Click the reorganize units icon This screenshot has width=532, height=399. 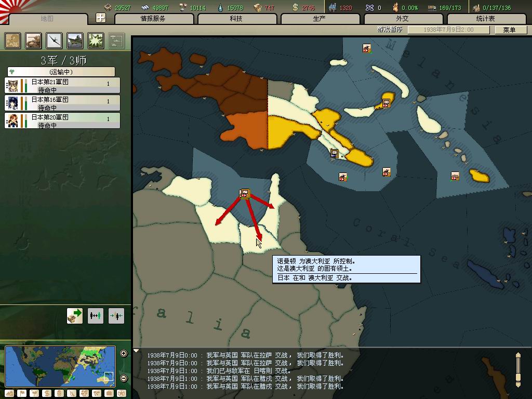click(x=96, y=315)
